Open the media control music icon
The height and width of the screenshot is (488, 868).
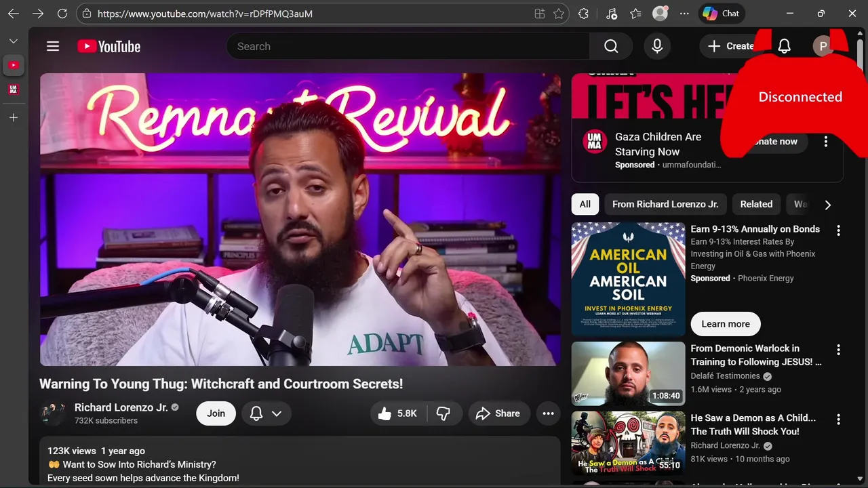[x=612, y=14]
